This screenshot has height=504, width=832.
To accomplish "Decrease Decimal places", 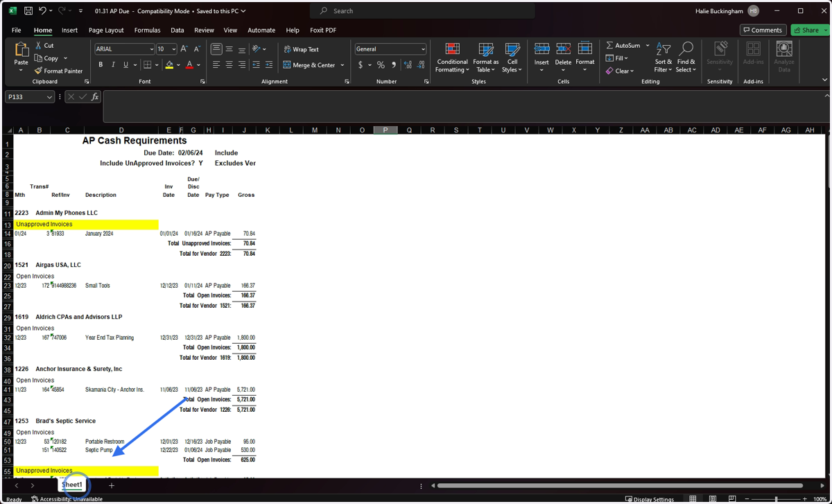I will pos(421,65).
